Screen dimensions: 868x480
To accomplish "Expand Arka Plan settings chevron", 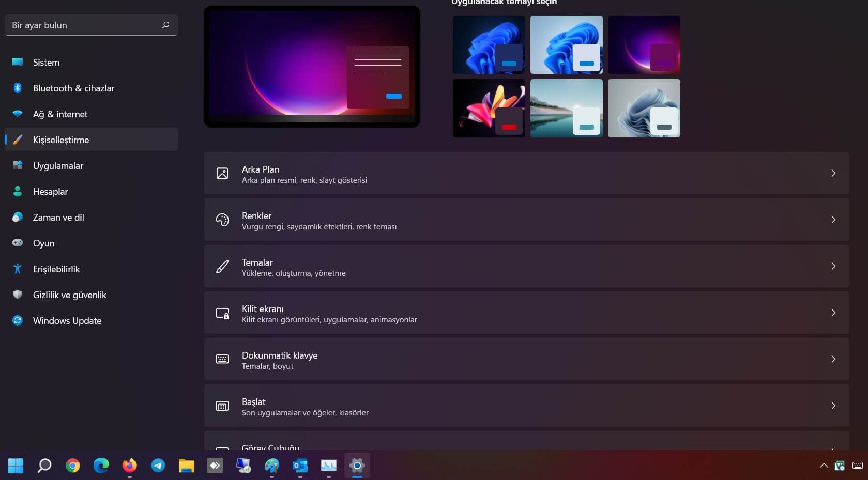I will coord(833,173).
